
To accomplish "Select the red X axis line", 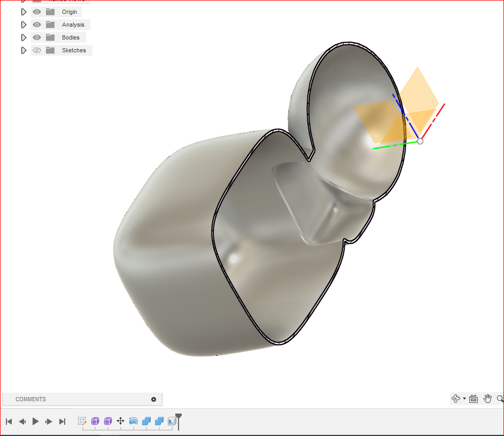I will point(433,121).
